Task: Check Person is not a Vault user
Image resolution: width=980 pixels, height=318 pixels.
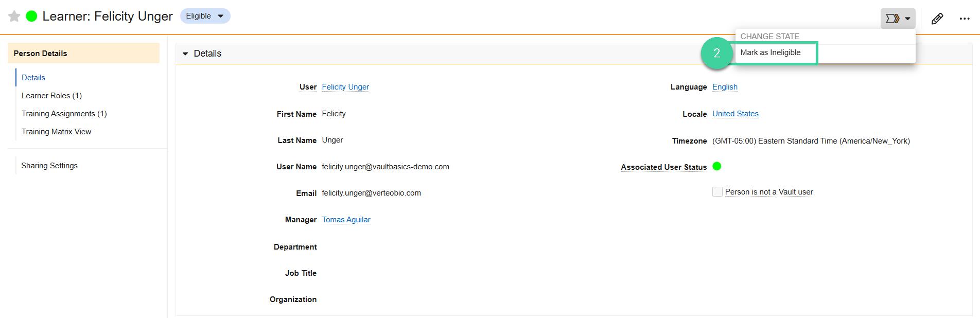Action: pyautogui.click(x=717, y=192)
